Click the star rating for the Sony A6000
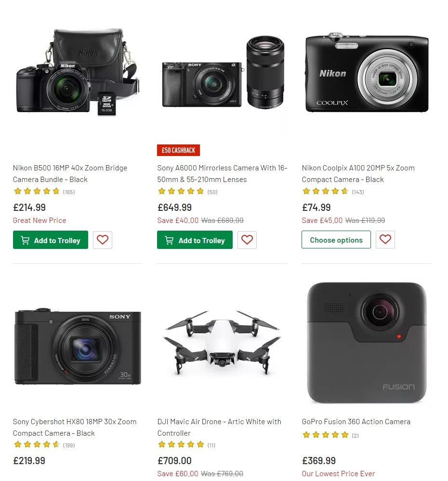Screen dimensions: 448x481 (181, 191)
